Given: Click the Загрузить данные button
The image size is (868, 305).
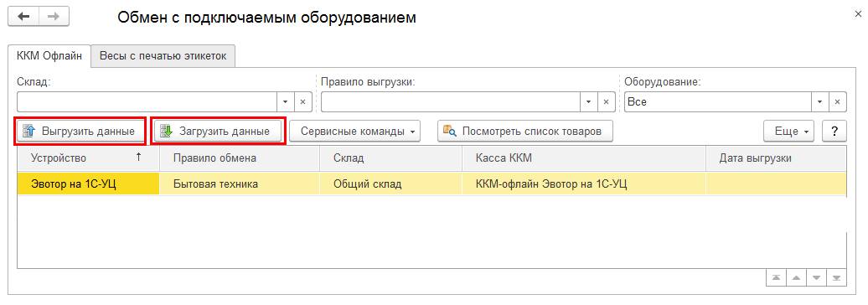Looking at the screenshot, I should click(x=218, y=132).
